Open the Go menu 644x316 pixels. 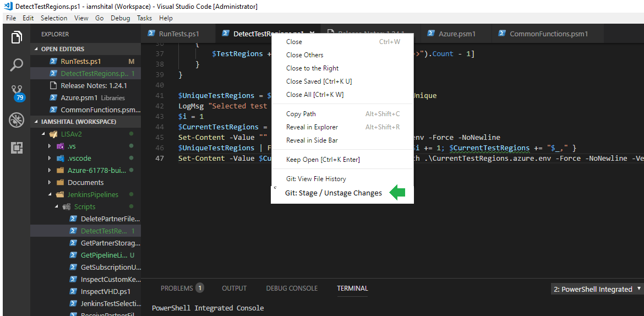[x=100, y=18]
